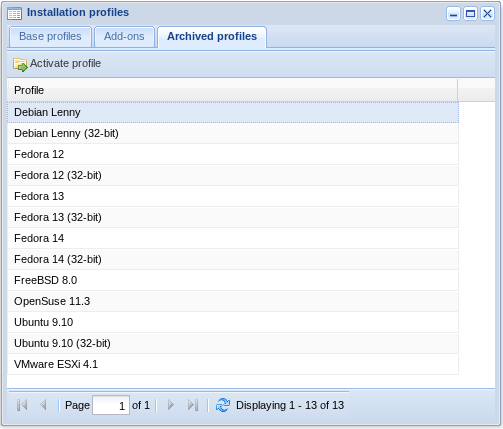Viewport: 503px width, 429px height.
Task: Select the VMware ESXi 4.1 row
Action: tap(233, 364)
